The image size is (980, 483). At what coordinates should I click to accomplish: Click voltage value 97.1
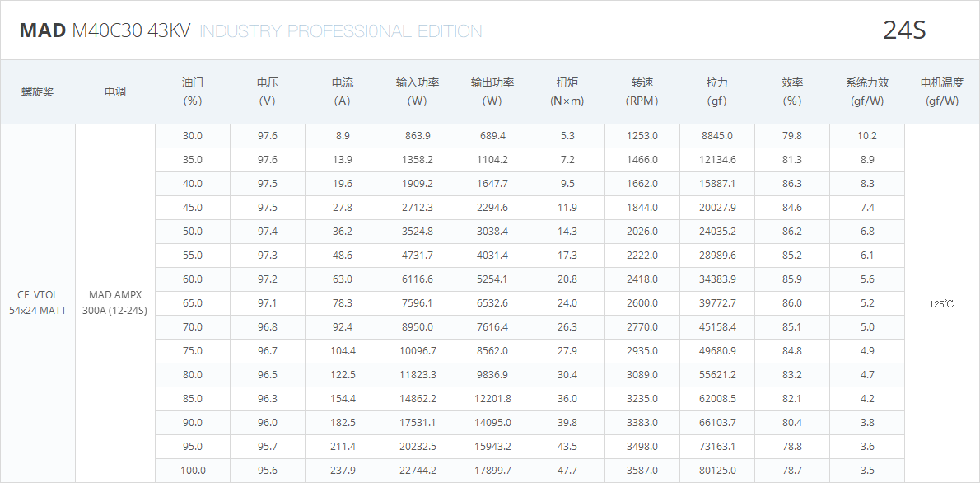(268, 302)
